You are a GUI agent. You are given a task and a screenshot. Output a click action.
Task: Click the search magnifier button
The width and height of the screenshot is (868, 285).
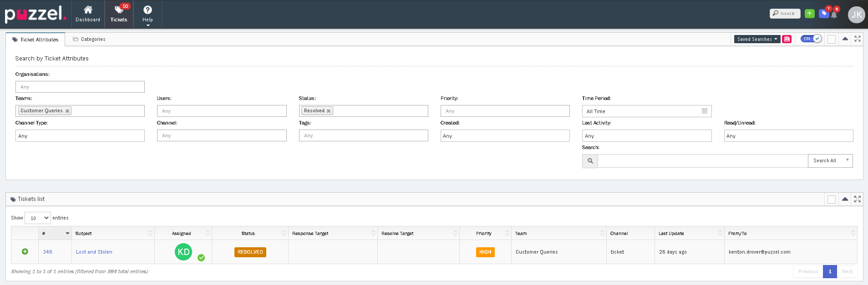pyautogui.click(x=590, y=161)
